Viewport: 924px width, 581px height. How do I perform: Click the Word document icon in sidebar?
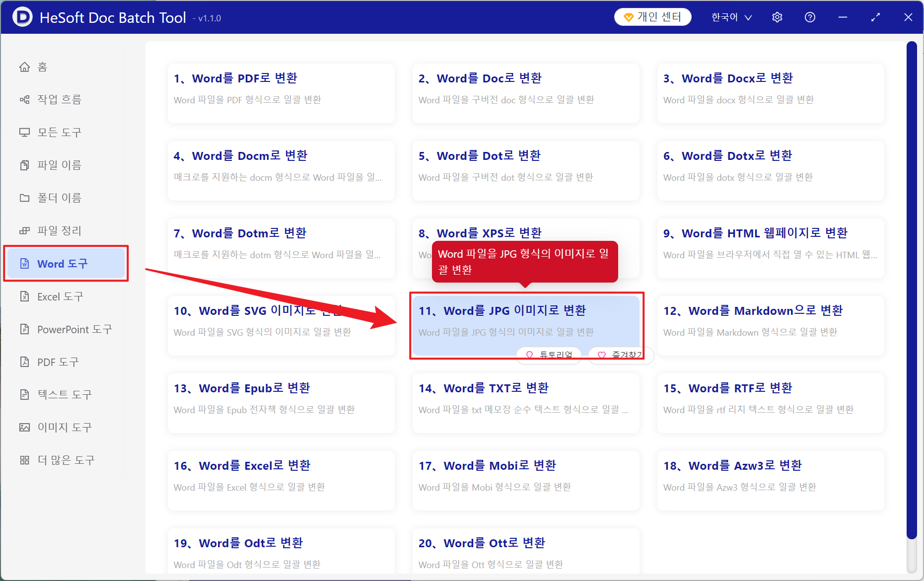tap(24, 264)
